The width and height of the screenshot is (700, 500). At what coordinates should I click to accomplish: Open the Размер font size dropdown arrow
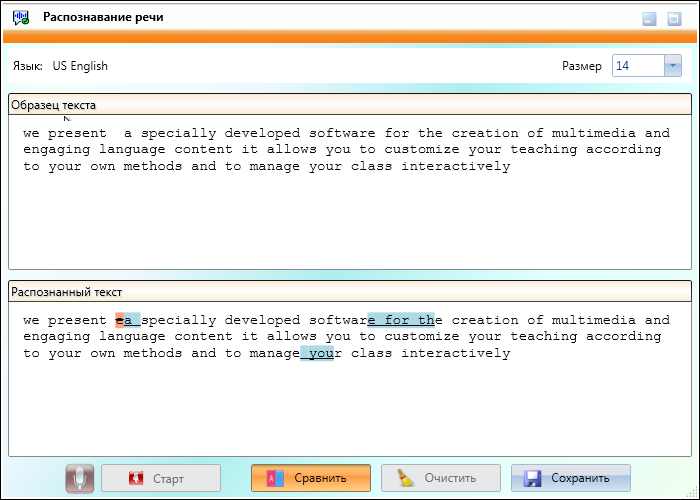(x=673, y=66)
